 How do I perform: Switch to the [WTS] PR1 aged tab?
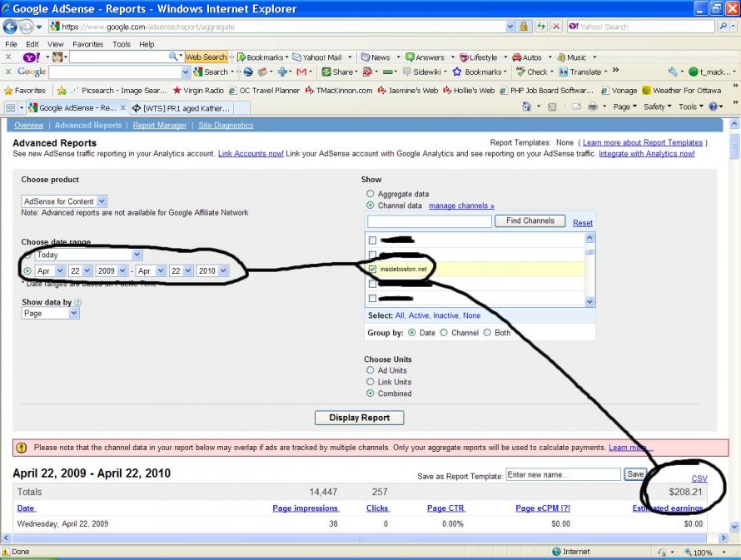tap(181, 108)
